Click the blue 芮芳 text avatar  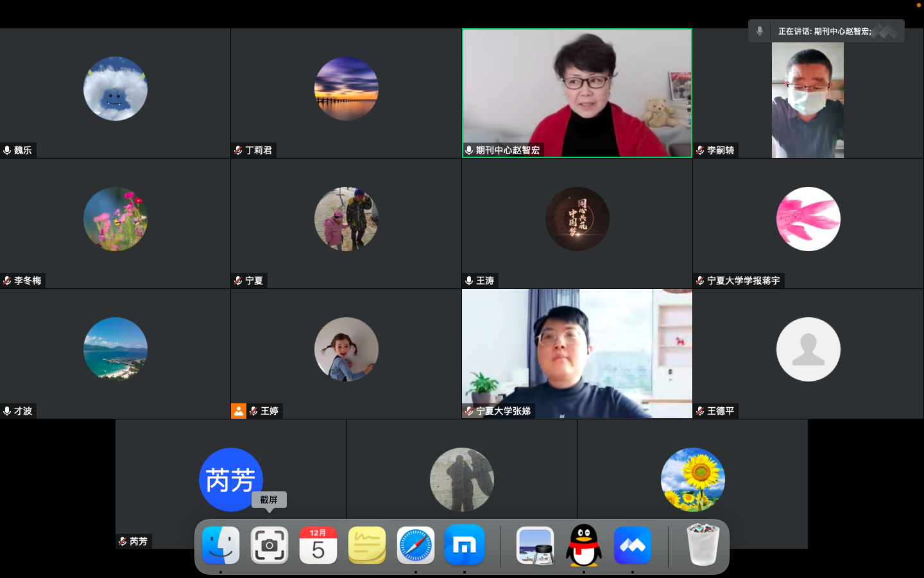click(230, 479)
